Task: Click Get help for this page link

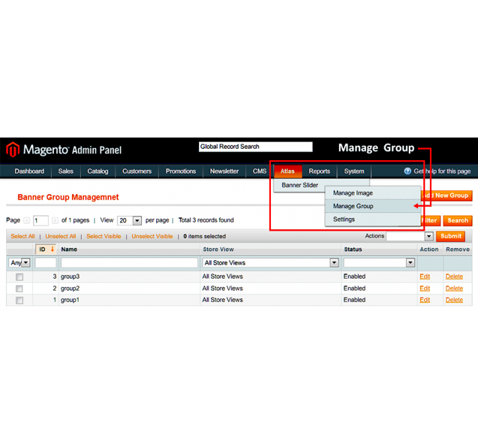Action: pyautogui.click(x=442, y=171)
